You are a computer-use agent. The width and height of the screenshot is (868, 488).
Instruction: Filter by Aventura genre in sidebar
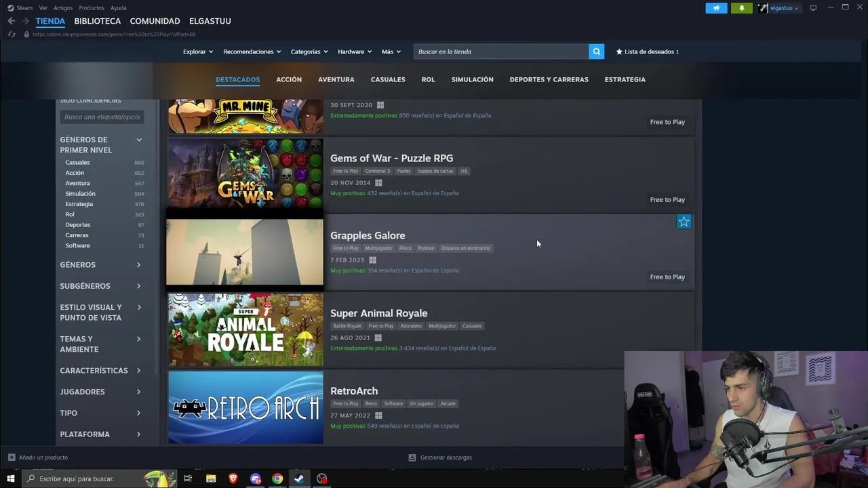pos(77,183)
